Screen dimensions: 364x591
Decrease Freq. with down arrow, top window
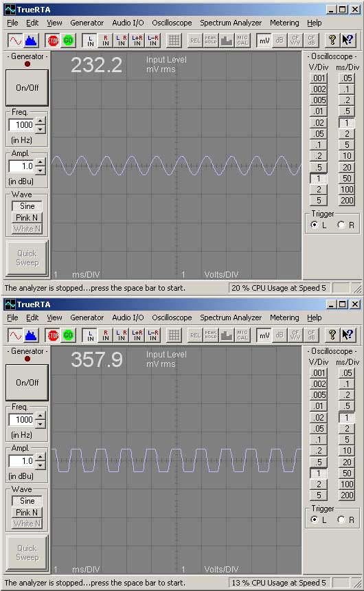coord(41,129)
